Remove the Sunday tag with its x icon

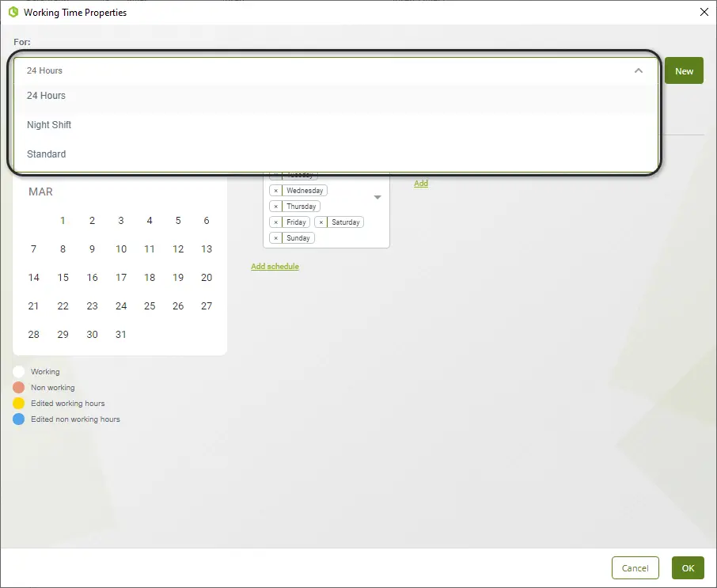coord(275,238)
